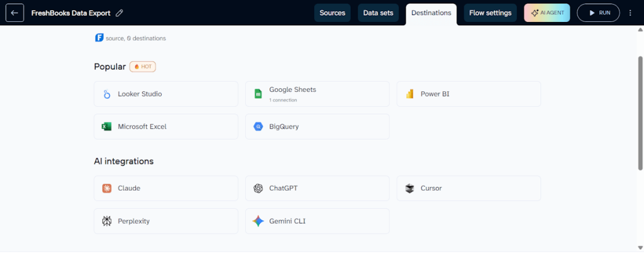Viewport: 644px width, 253px height.
Task: Click the play icon in Run button
Action: [x=592, y=13]
